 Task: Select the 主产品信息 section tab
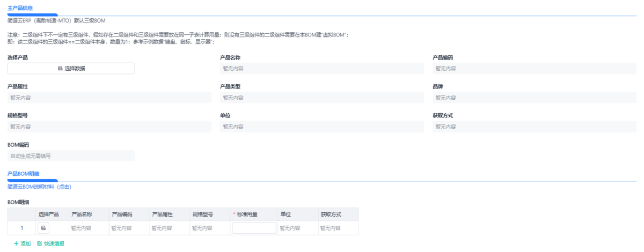[x=20, y=8]
